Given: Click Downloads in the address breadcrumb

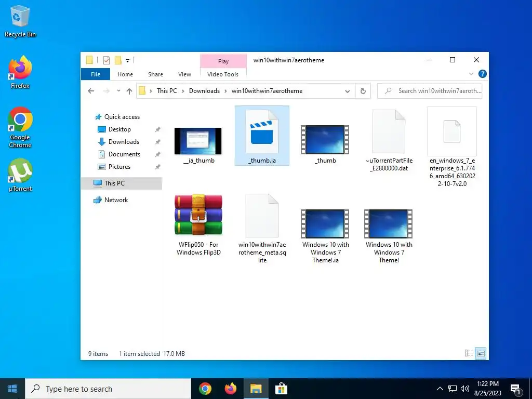Looking at the screenshot, I should 204,91.
